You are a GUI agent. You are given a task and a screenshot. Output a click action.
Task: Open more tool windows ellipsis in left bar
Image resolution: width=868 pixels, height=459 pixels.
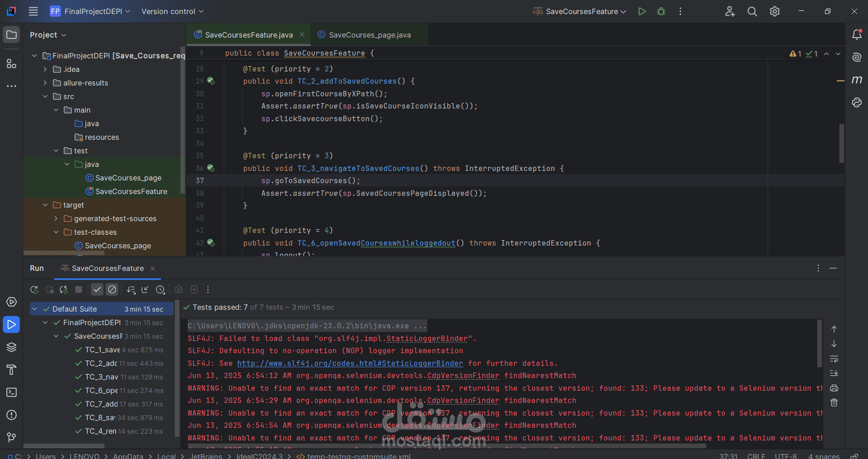click(x=12, y=86)
